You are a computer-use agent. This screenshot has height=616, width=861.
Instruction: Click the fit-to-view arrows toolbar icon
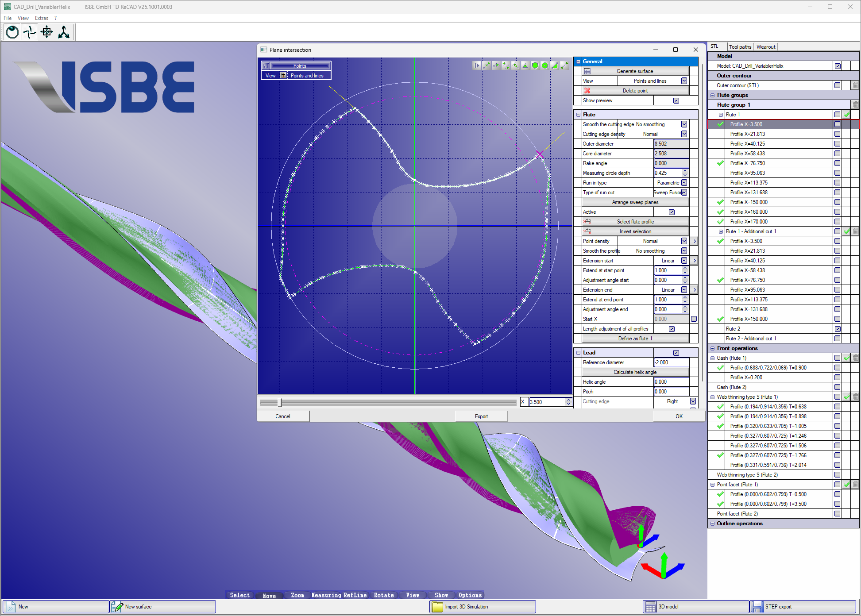click(46, 32)
